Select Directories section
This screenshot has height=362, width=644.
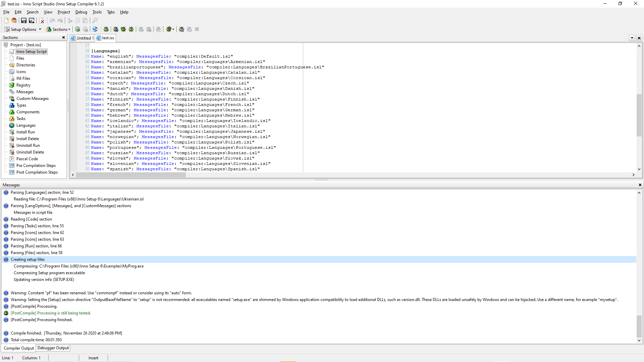pos(26,65)
